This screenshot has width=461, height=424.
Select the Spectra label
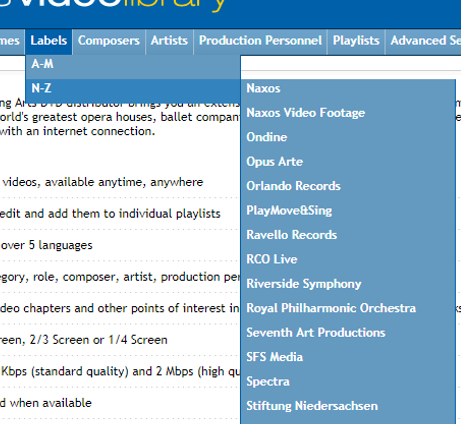tap(348, 382)
